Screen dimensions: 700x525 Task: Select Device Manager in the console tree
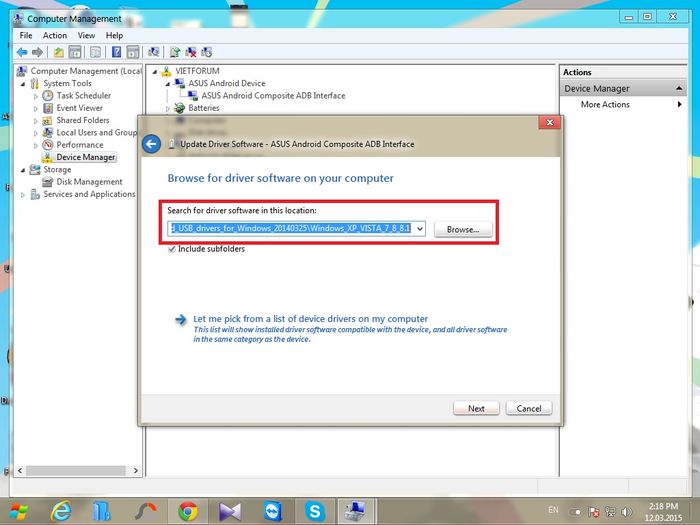point(86,157)
